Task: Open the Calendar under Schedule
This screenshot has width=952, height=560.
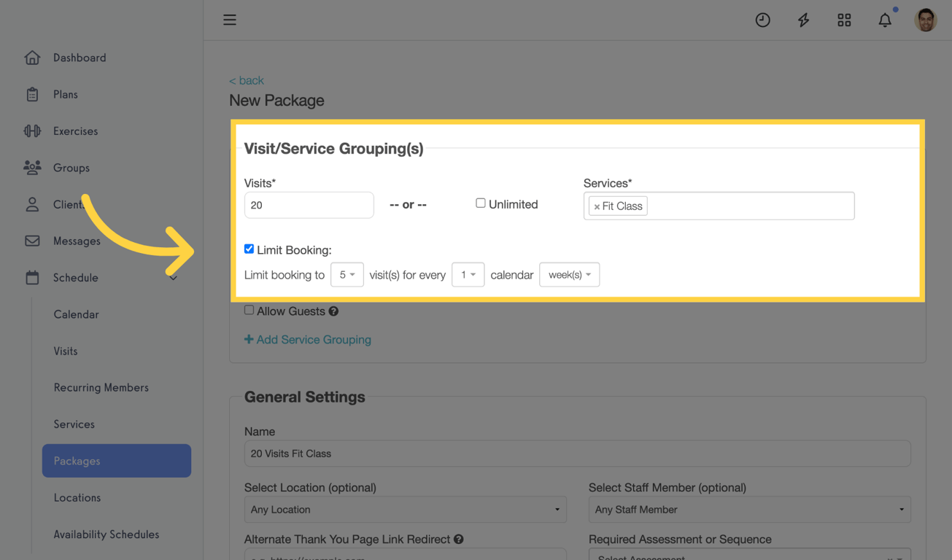Action: (x=76, y=314)
